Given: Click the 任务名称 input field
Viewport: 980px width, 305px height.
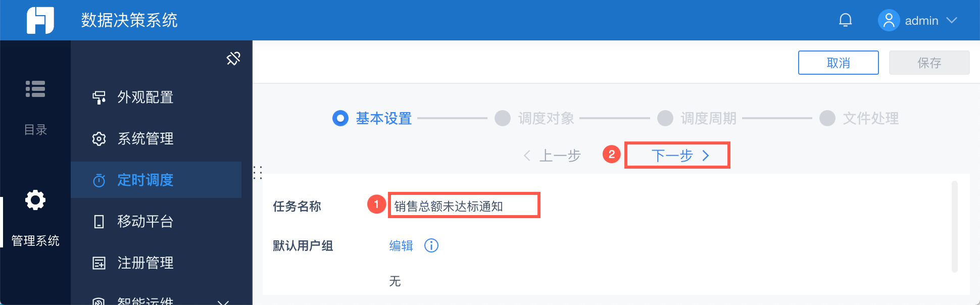Looking at the screenshot, I should (x=464, y=206).
